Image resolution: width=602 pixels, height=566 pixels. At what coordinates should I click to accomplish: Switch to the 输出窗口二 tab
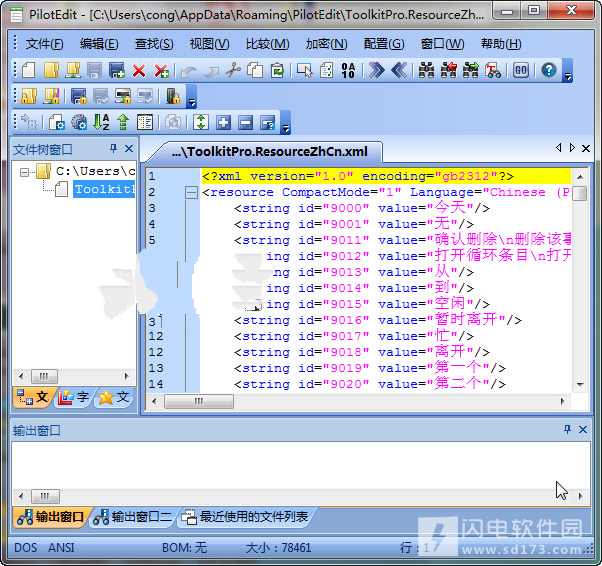(133, 517)
